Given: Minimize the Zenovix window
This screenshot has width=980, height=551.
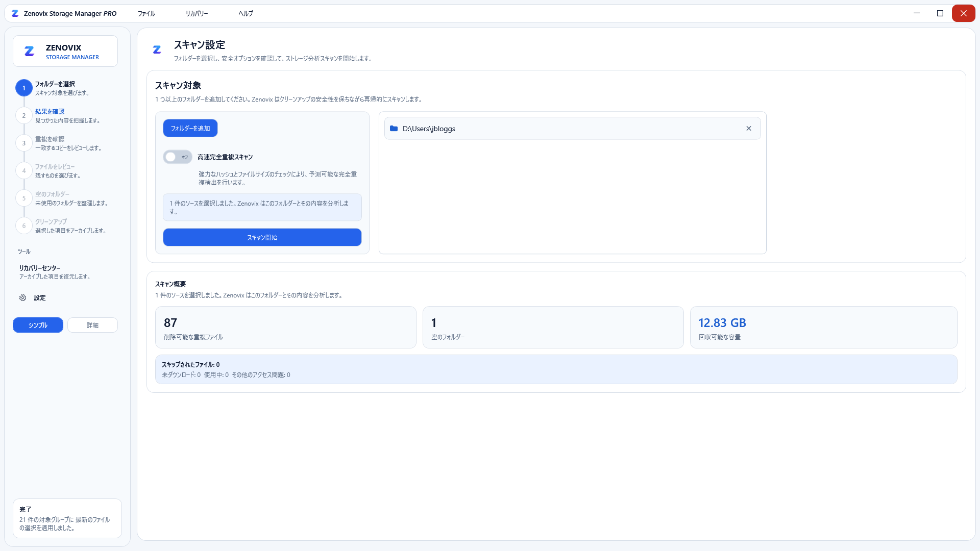Looking at the screenshot, I should coord(917,13).
